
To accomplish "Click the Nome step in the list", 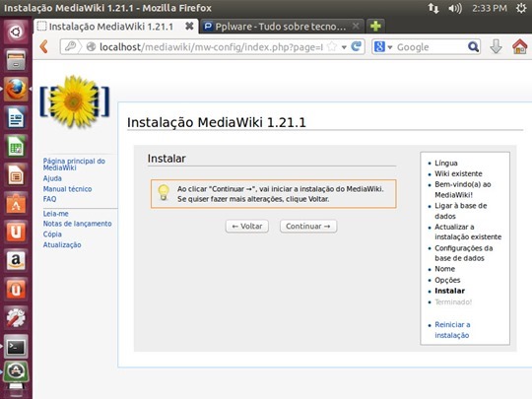I will (x=444, y=269).
